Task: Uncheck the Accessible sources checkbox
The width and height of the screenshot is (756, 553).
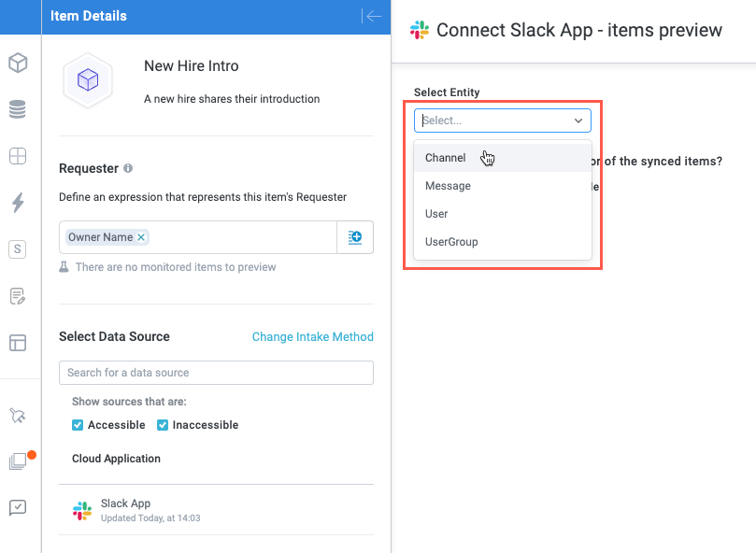Action: tap(78, 425)
